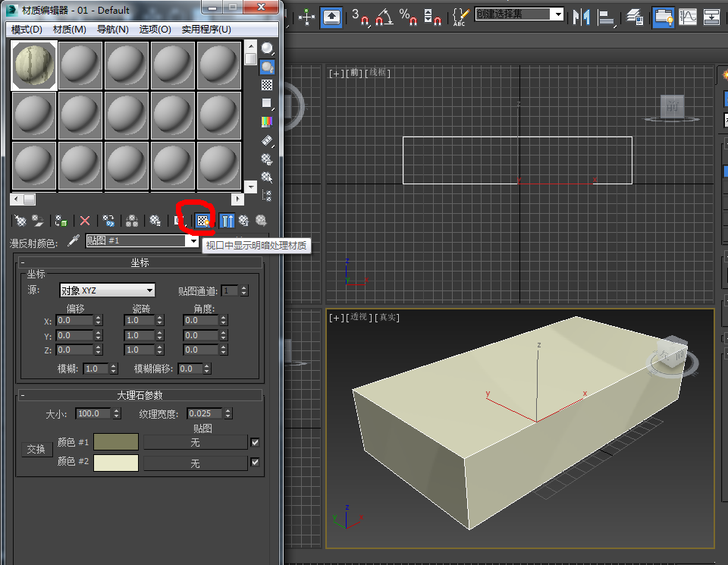The height and width of the screenshot is (565, 728).
Task: Toggle the map checkbox for 颜色 #1
Action: (x=253, y=441)
